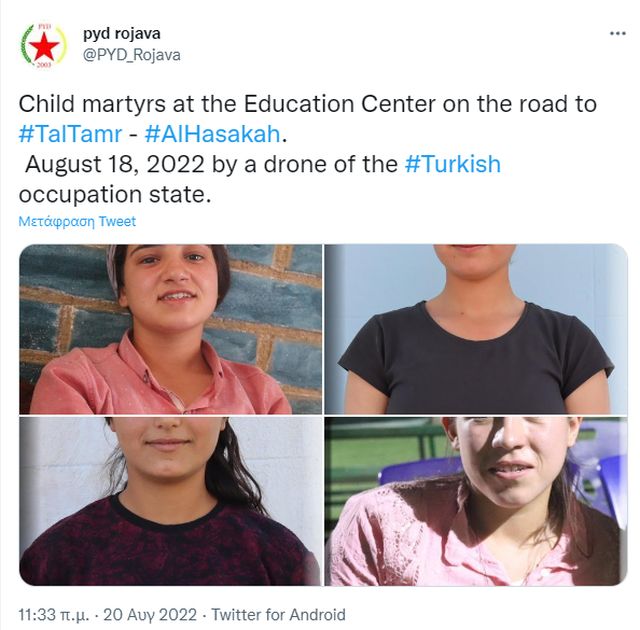640x630 pixels.
Task: Open photo of person in maroon sweater
Action: point(171,501)
